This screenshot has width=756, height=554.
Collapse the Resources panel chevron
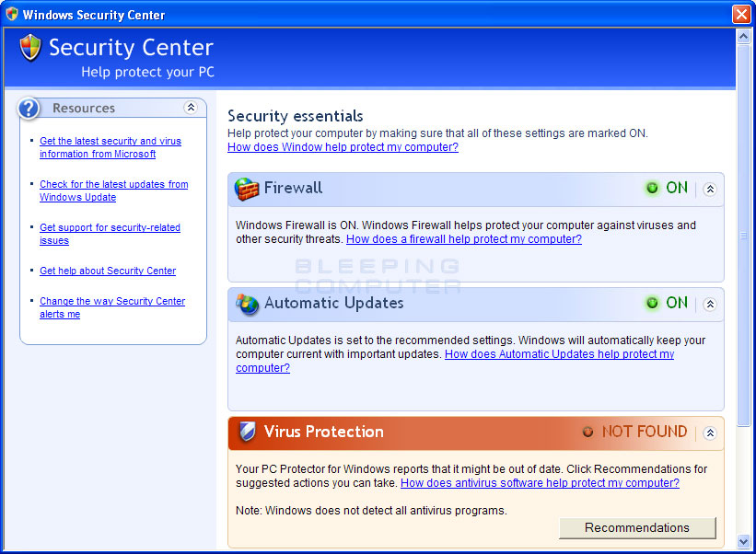[x=191, y=108]
